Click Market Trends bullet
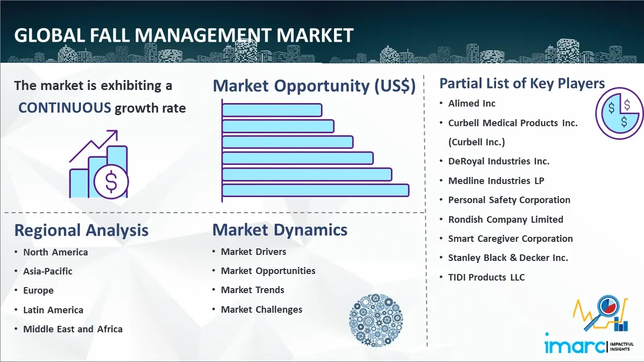This screenshot has width=644, height=362. pyautogui.click(x=253, y=290)
